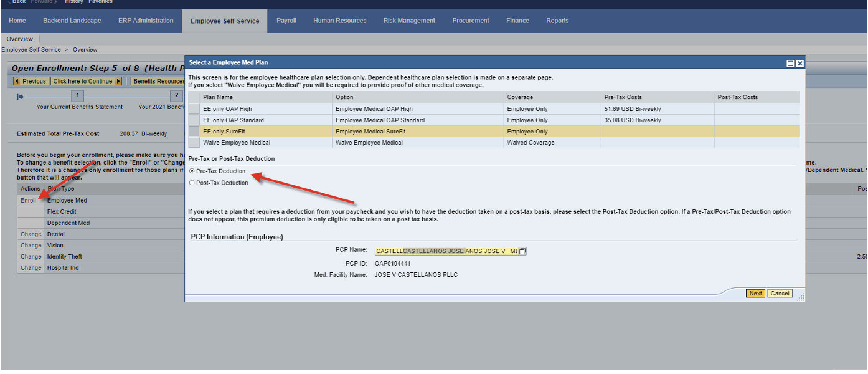868x374 pixels.
Task: Close the Select a Employee Med Plan dialog
Action: 800,63
